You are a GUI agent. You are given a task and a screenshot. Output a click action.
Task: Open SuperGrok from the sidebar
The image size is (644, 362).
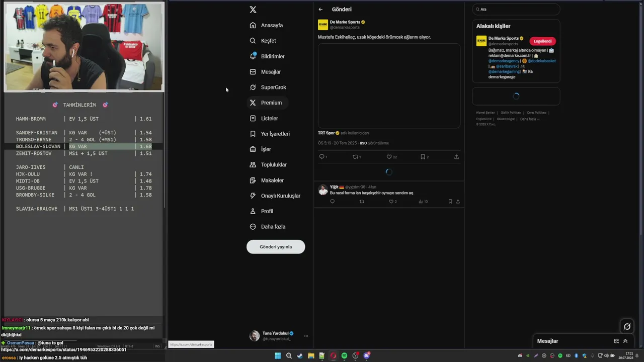click(x=268, y=87)
